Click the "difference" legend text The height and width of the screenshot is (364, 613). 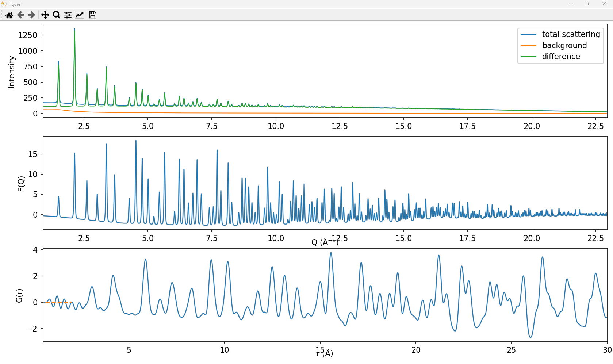(561, 57)
